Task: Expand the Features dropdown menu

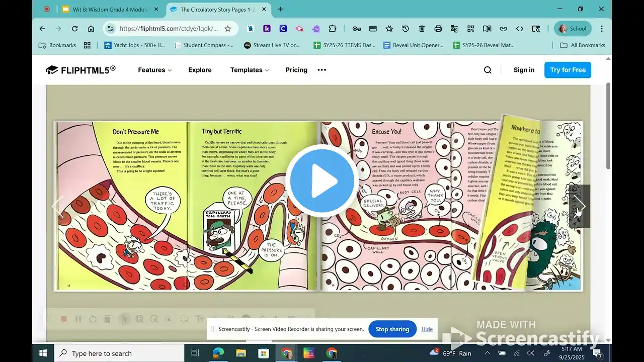Action: (x=154, y=70)
